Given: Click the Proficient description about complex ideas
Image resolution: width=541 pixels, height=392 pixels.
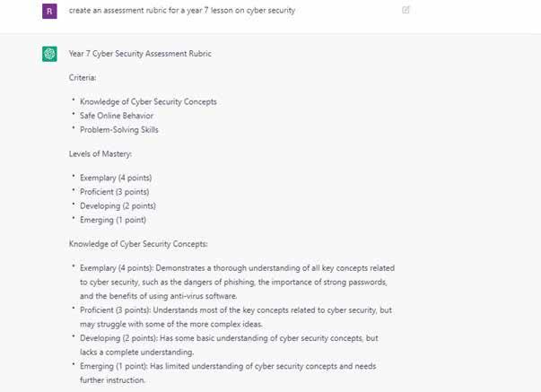Looking at the screenshot, I should coord(237,309).
